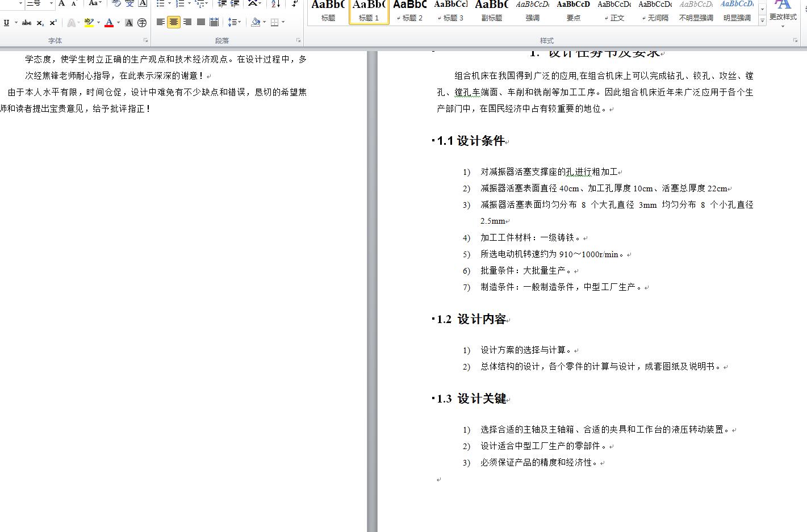Grow font size
The image size is (807, 532).
click(x=62, y=3)
